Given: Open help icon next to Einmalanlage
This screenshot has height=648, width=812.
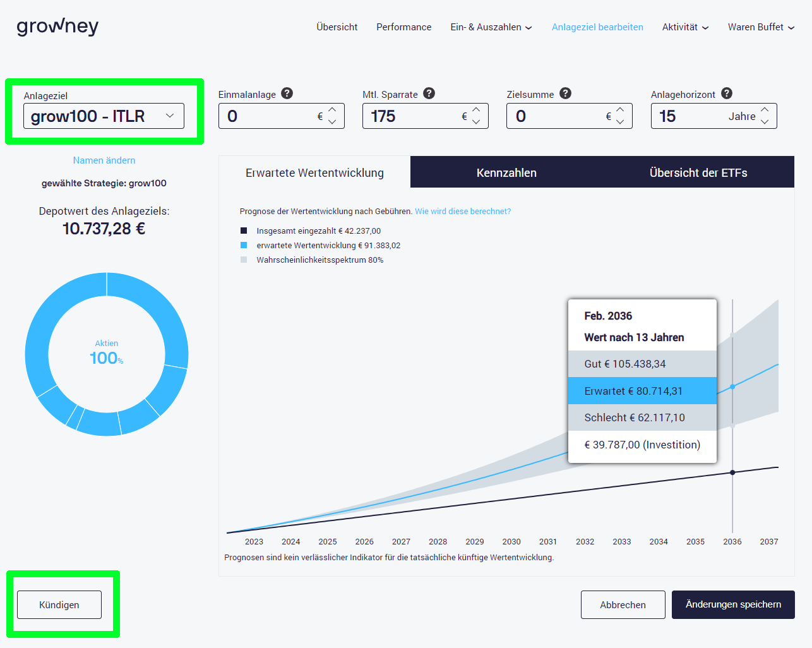Looking at the screenshot, I should 287,93.
